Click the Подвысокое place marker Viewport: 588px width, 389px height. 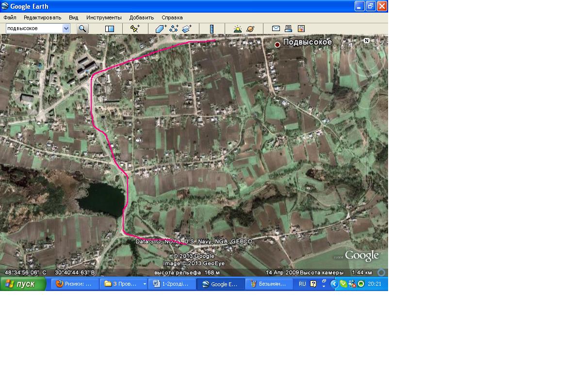tap(278, 44)
